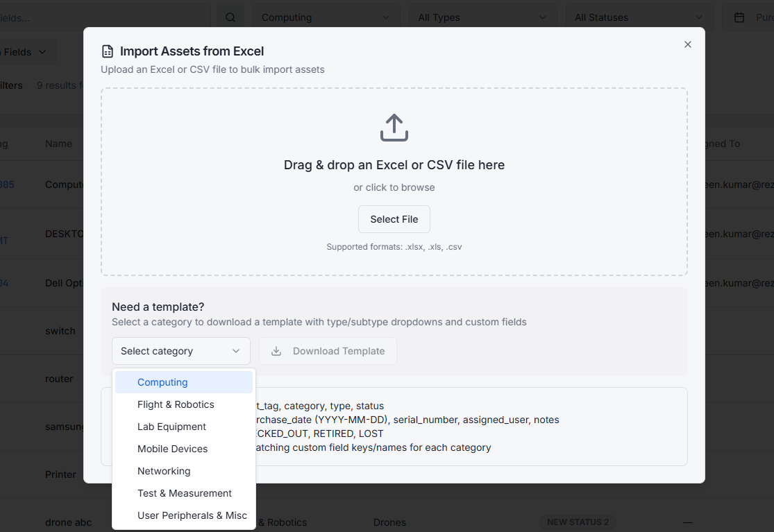The width and height of the screenshot is (774, 532).
Task: Click the 'Supported formats: .xlsx, .xls, .csv' text
Action: coord(394,246)
